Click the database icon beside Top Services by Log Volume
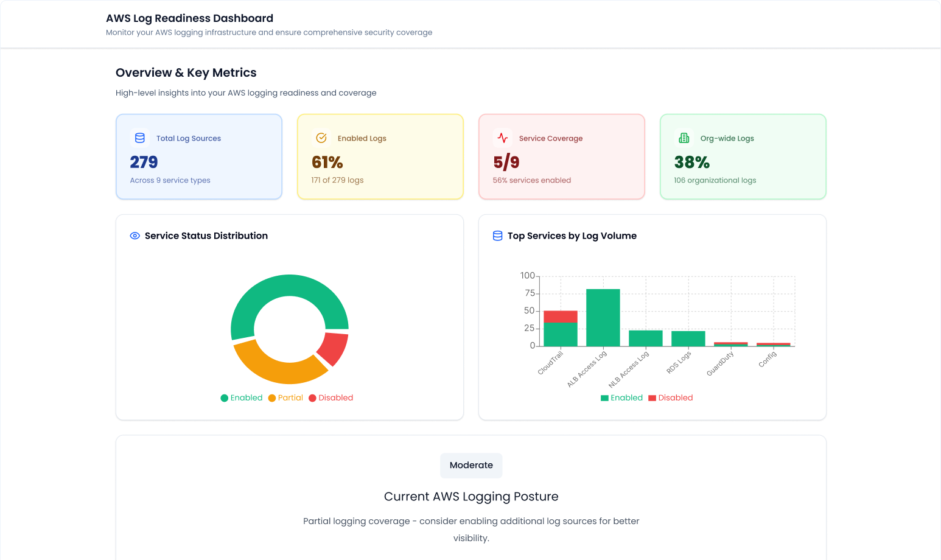 497,236
